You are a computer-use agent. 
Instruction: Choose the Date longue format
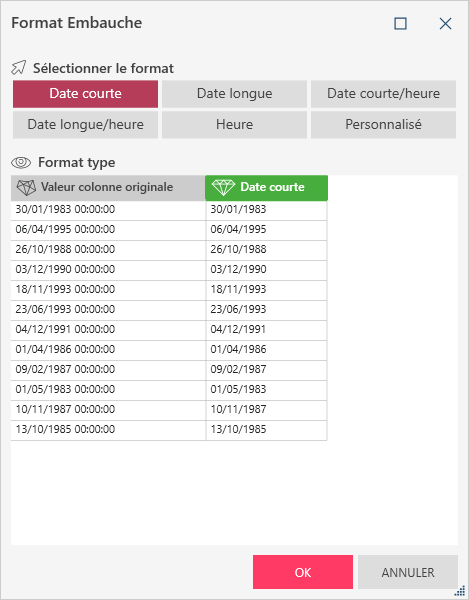click(x=234, y=94)
